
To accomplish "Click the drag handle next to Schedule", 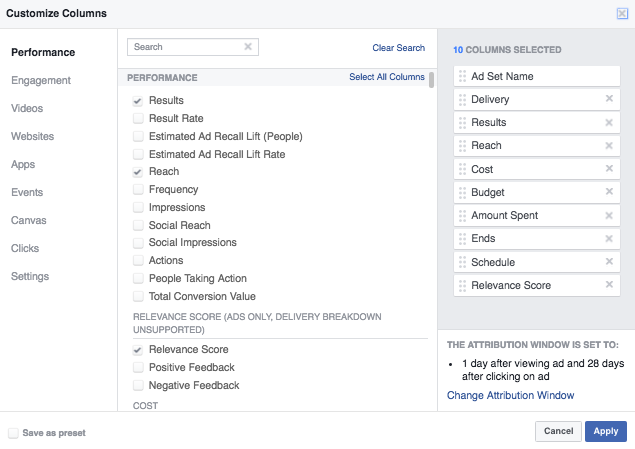I will pyautogui.click(x=462, y=262).
